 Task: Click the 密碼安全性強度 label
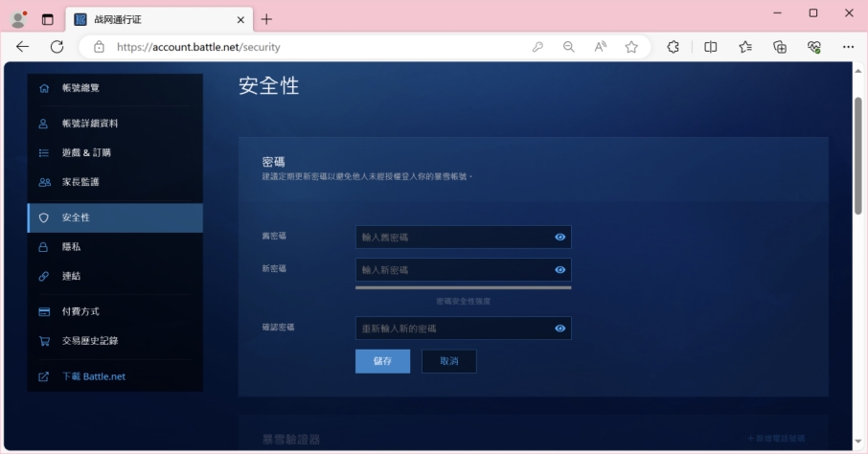464,301
